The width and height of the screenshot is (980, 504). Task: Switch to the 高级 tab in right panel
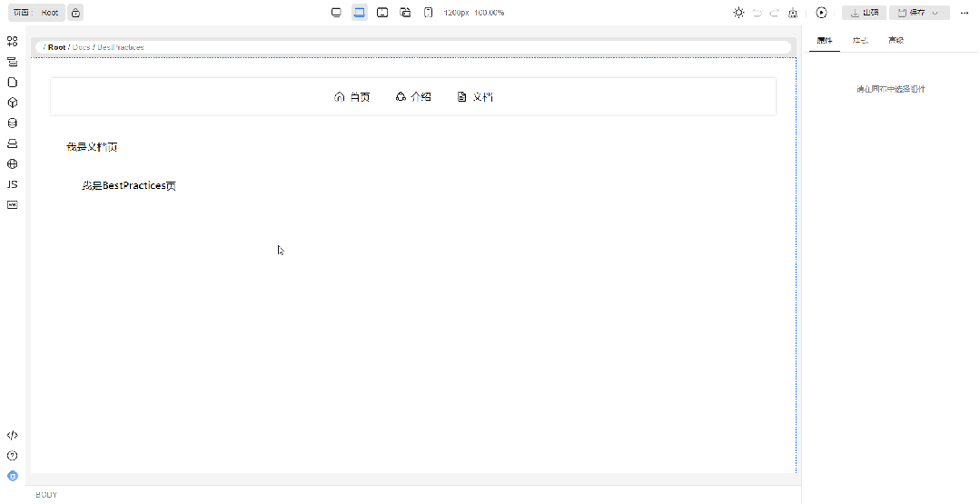click(896, 40)
